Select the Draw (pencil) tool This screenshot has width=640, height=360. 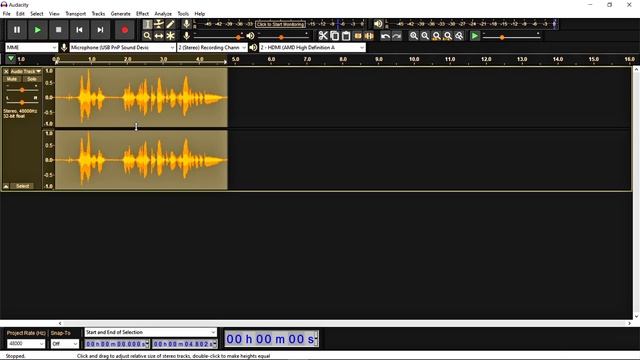tap(170, 24)
